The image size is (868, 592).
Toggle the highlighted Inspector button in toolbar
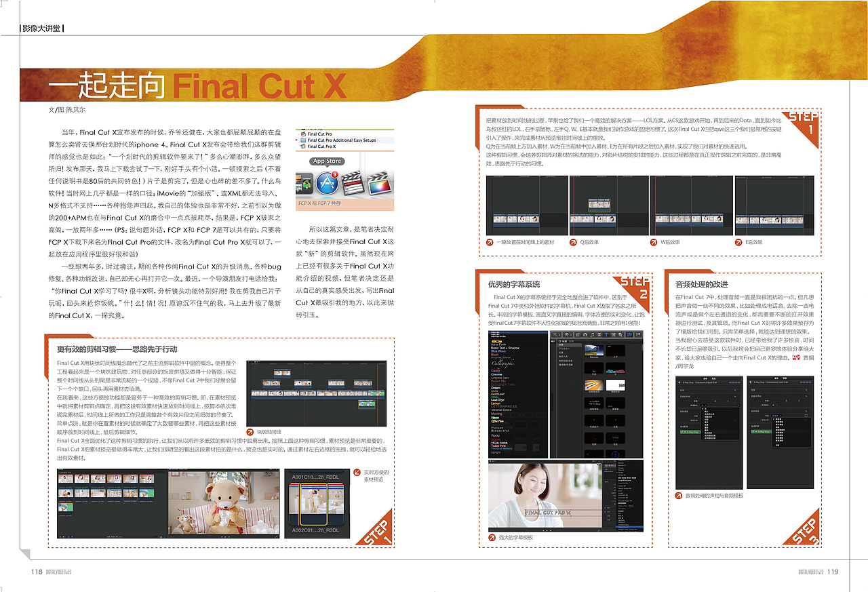point(629,335)
